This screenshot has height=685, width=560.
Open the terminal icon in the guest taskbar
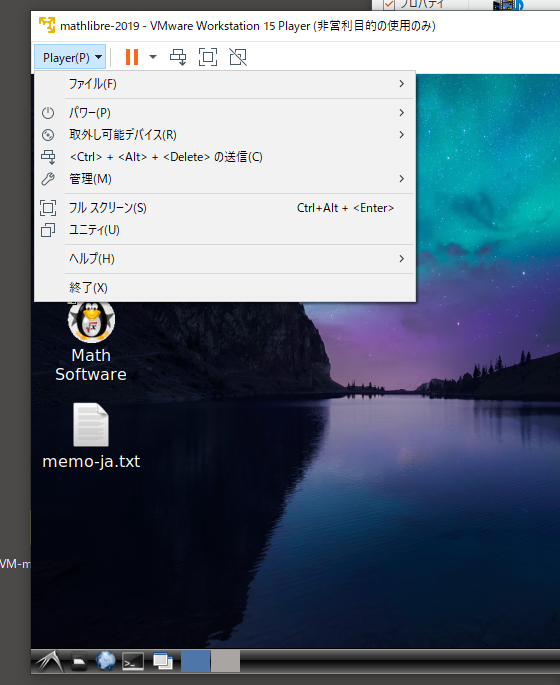[x=133, y=661]
